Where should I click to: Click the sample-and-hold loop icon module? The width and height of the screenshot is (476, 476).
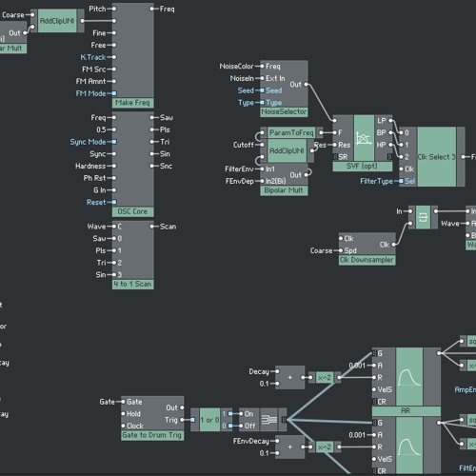[423, 217]
